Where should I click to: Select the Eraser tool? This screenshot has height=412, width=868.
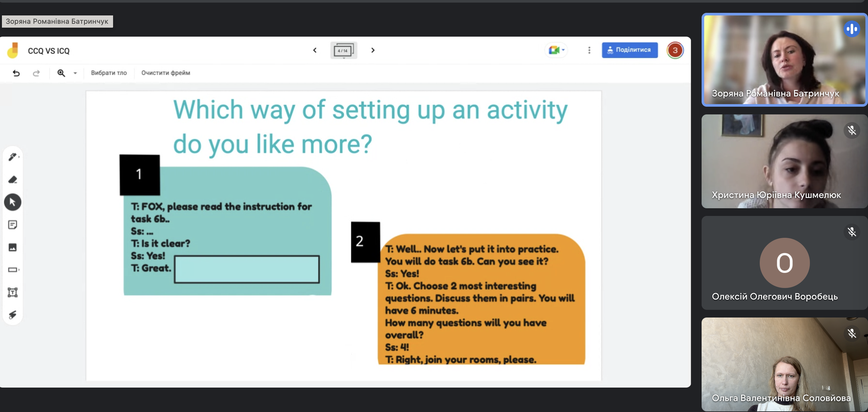tap(13, 179)
